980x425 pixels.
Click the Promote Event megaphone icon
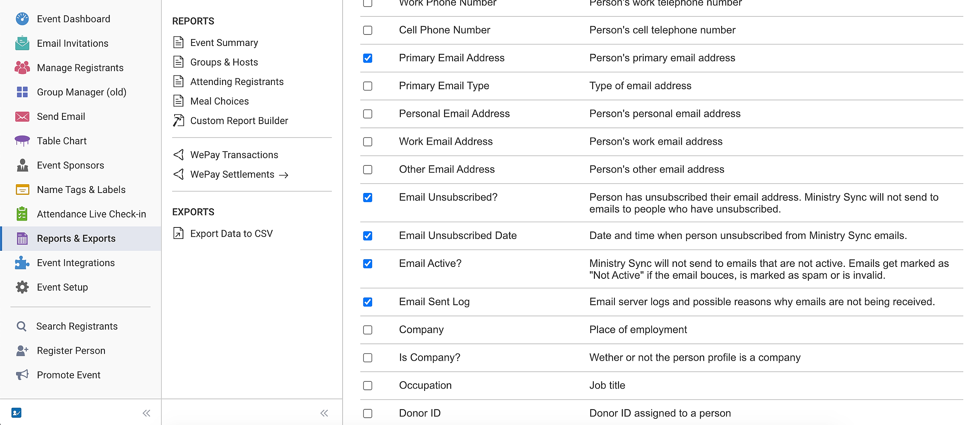pos(22,375)
